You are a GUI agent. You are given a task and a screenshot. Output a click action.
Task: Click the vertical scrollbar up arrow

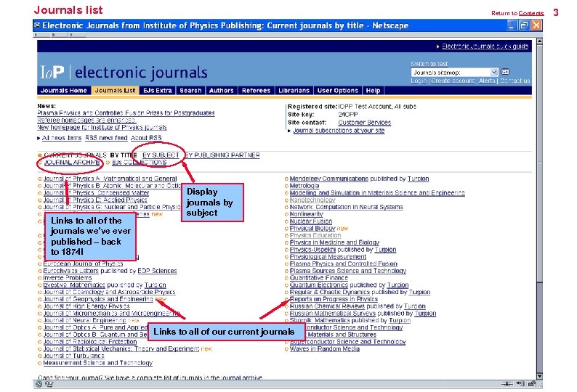(539, 41)
